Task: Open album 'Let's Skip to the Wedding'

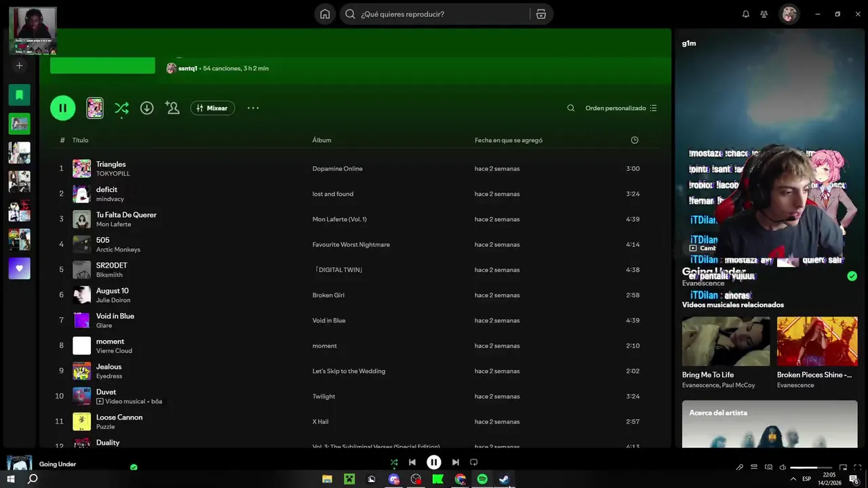Action: (349, 371)
